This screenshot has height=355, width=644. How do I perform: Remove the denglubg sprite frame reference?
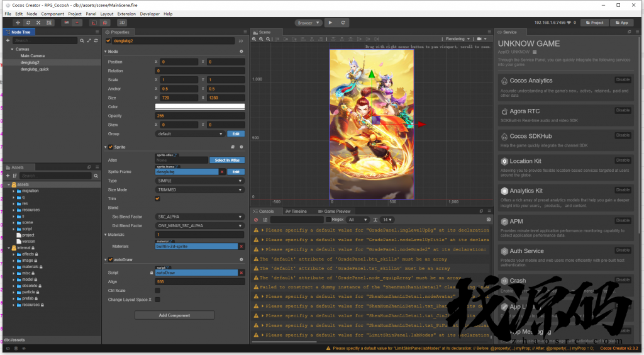click(222, 172)
